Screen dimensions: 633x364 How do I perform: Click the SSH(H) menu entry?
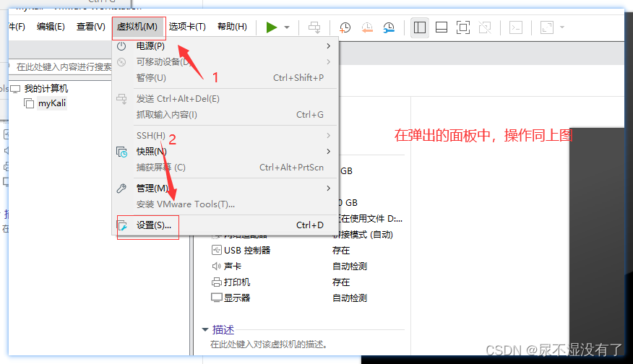coord(225,136)
